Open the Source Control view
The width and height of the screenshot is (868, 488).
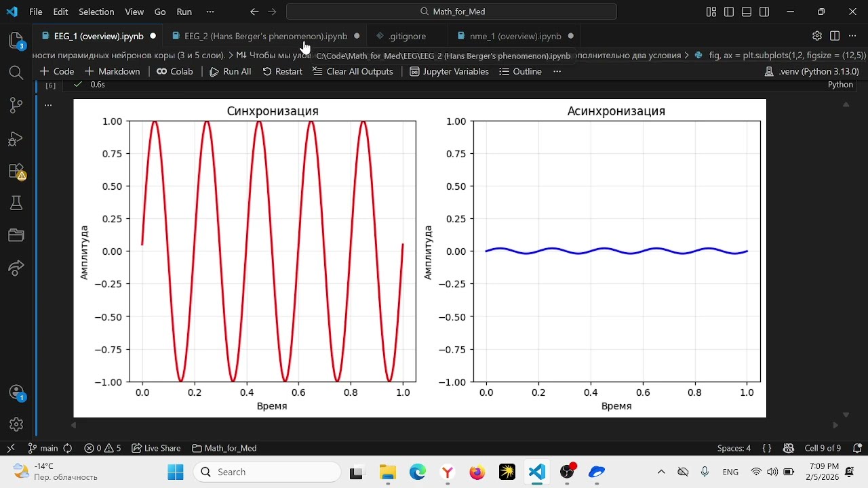(16, 105)
